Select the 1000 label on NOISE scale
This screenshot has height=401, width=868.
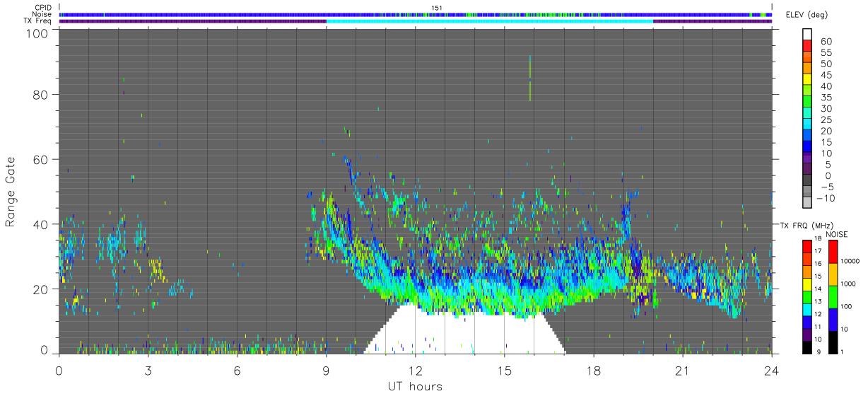[x=848, y=284]
